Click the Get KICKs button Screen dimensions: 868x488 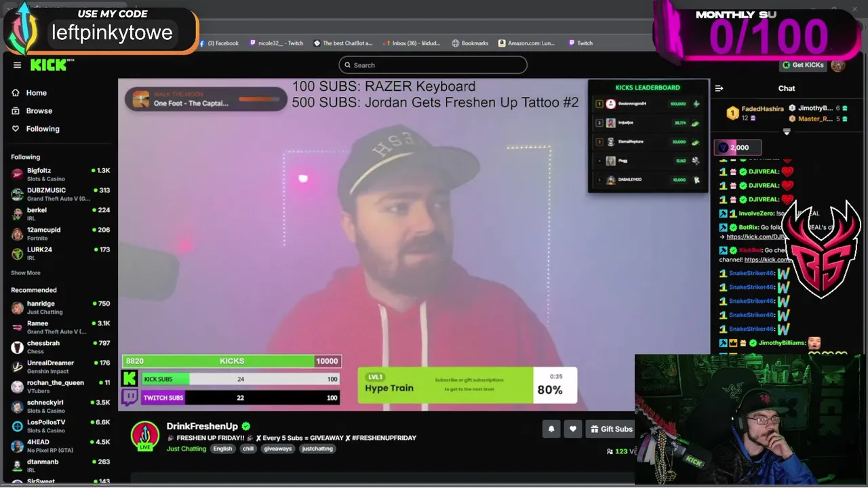(803, 65)
